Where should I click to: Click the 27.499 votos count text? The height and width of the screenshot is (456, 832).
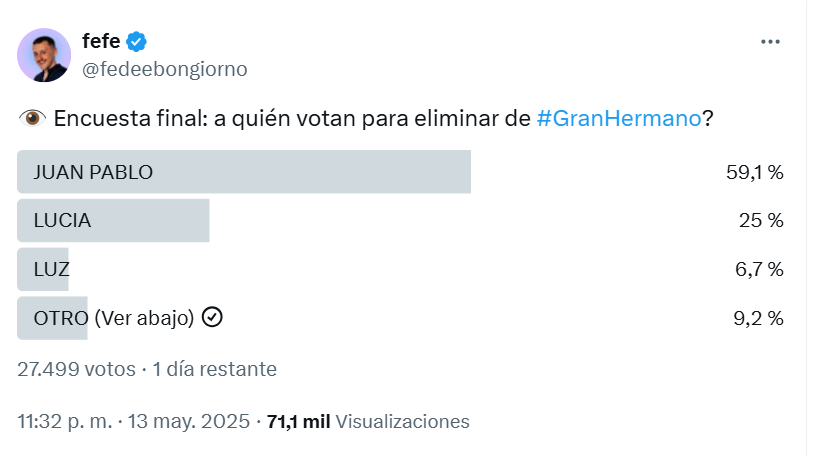[76, 369]
